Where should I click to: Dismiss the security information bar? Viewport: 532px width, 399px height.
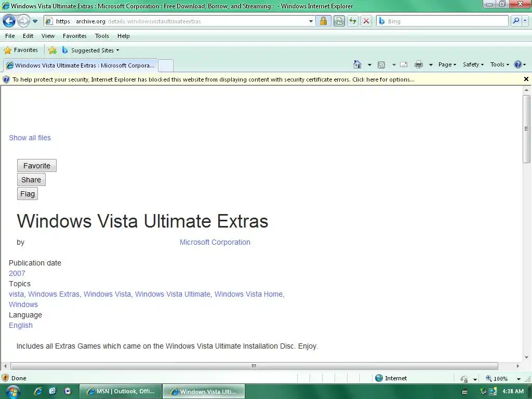click(526, 79)
